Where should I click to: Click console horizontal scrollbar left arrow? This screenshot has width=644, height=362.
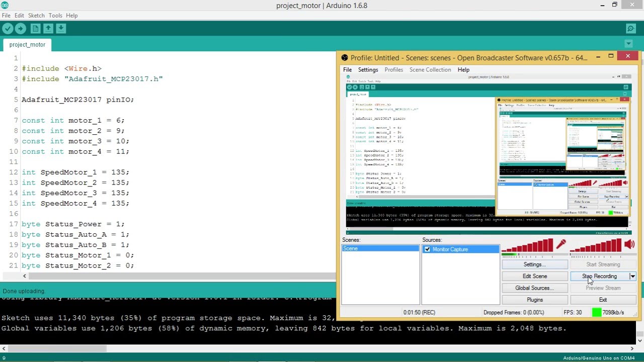pos(4,348)
